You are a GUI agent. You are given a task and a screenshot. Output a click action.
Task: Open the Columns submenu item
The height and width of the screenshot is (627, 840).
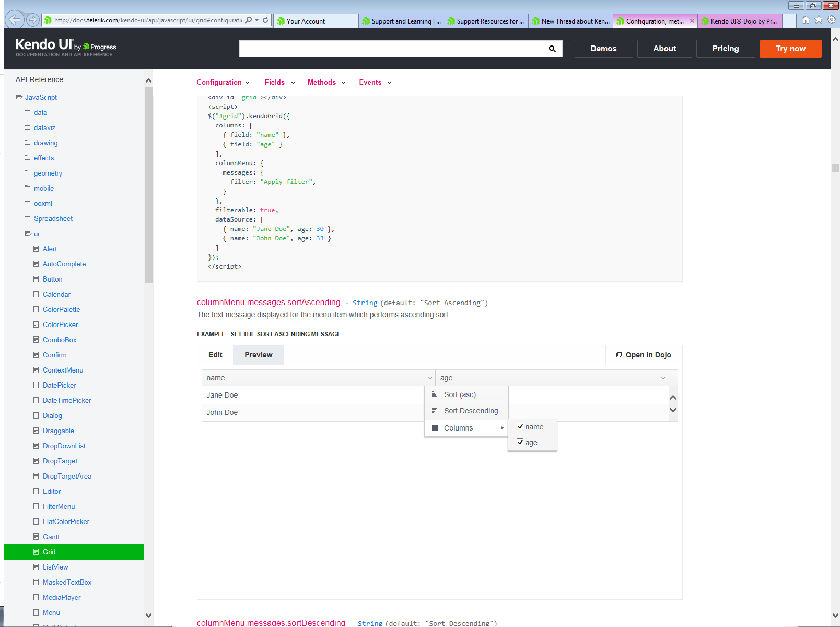coord(466,428)
